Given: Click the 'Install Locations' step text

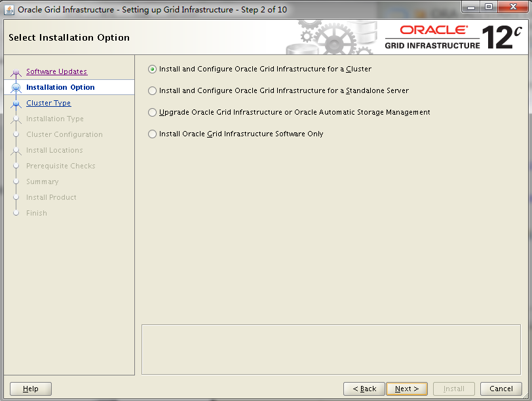Looking at the screenshot, I should (54, 150).
